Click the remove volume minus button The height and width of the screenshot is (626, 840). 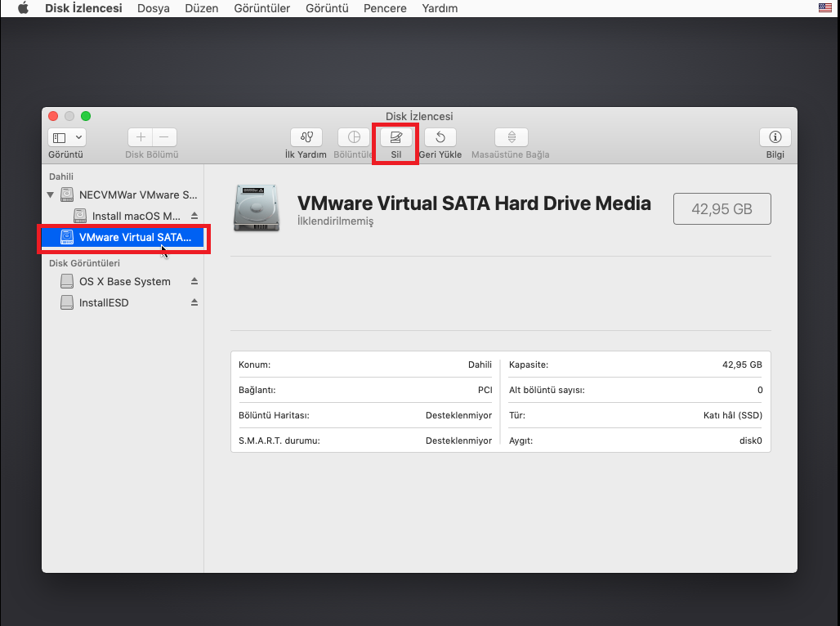(x=164, y=137)
